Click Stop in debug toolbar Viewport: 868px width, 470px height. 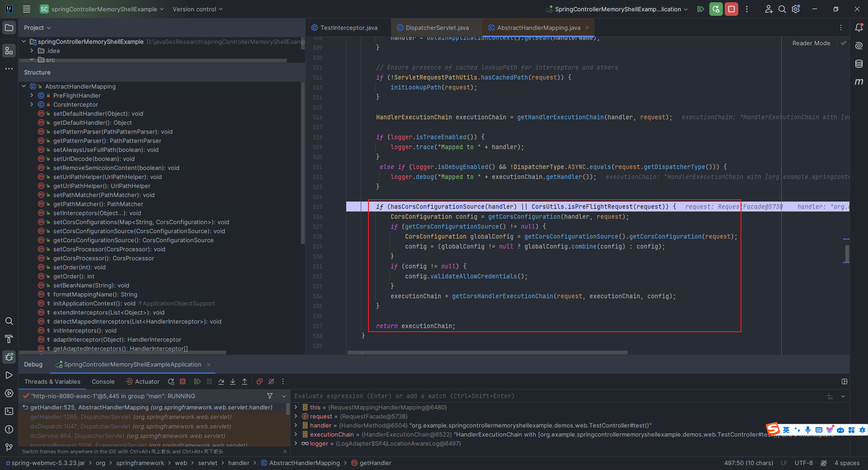coord(183,382)
